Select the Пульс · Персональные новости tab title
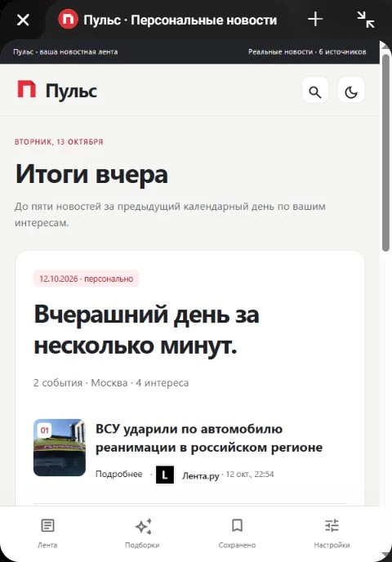 [180, 20]
